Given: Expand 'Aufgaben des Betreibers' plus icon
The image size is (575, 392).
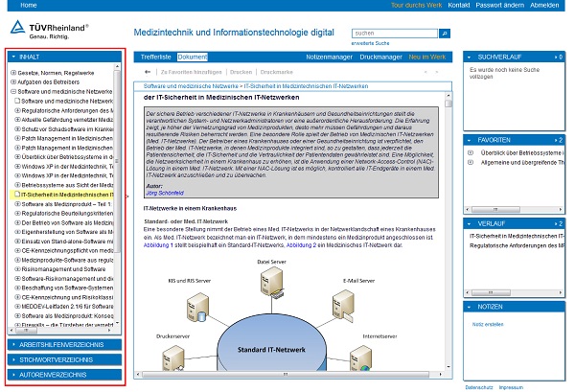Looking at the screenshot, I should 13,81.
